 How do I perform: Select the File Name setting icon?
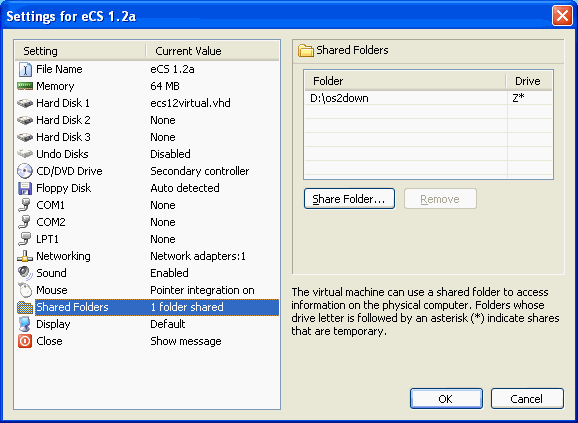(25, 69)
